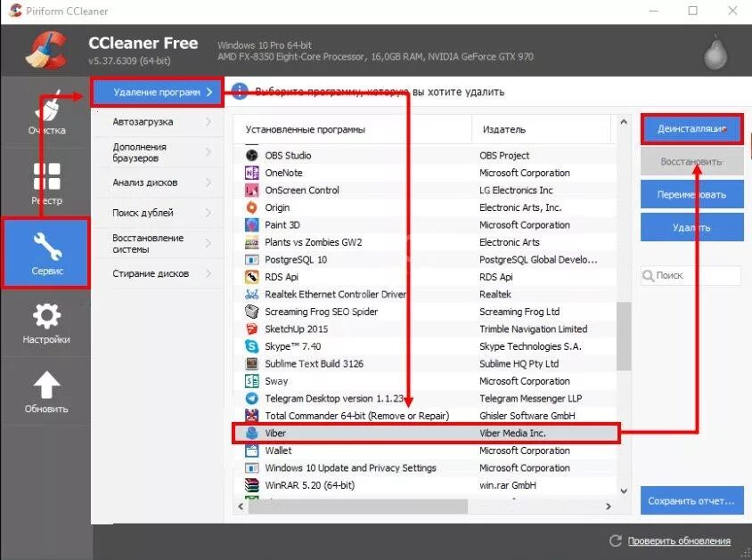Open the Удаление программ menu item

tap(158, 92)
